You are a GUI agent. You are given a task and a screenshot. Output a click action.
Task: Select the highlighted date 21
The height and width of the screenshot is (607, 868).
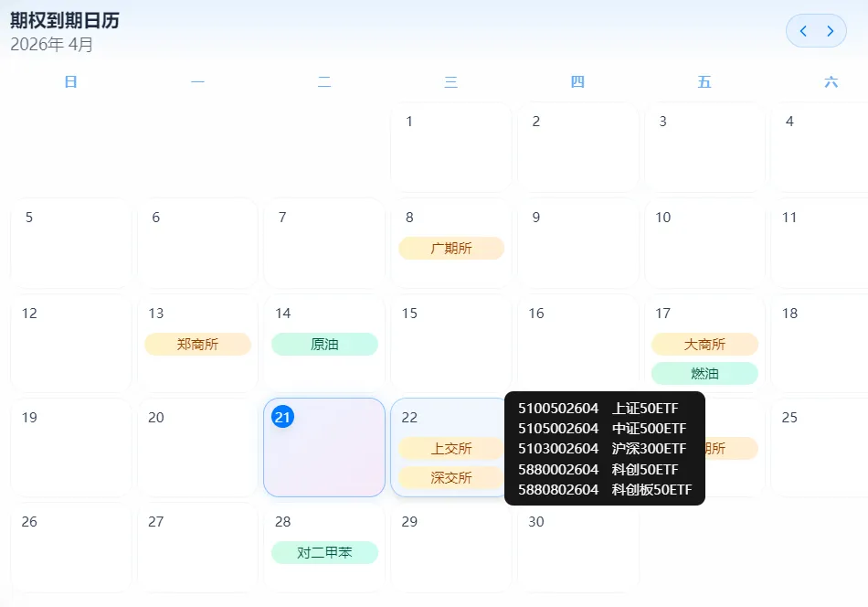(x=324, y=448)
